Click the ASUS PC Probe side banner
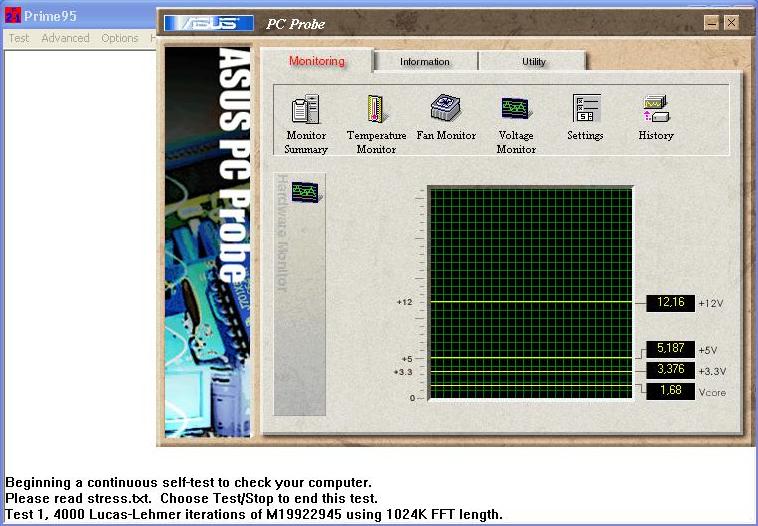 (x=207, y=242)
